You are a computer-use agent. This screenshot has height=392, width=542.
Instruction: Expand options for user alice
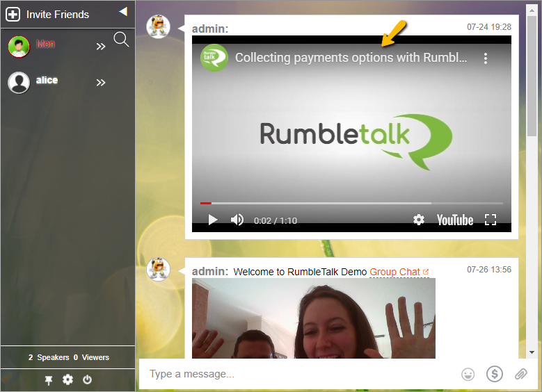(101, 83)
